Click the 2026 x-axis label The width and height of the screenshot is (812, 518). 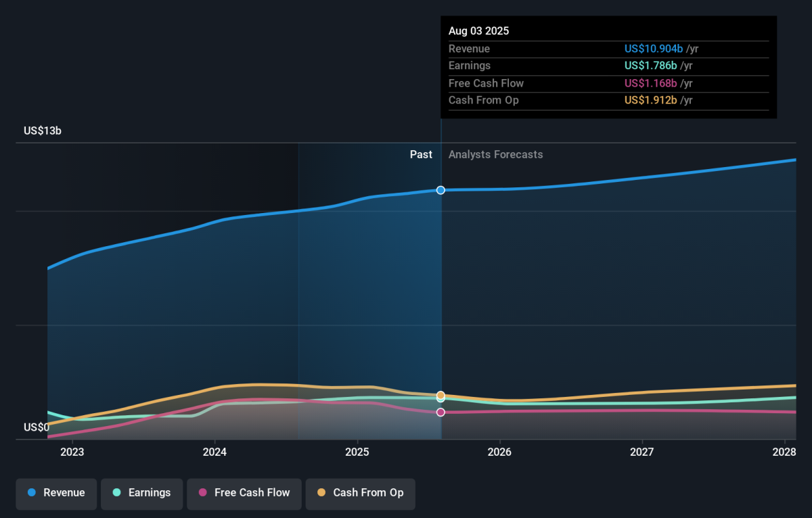tap(499, 452)
